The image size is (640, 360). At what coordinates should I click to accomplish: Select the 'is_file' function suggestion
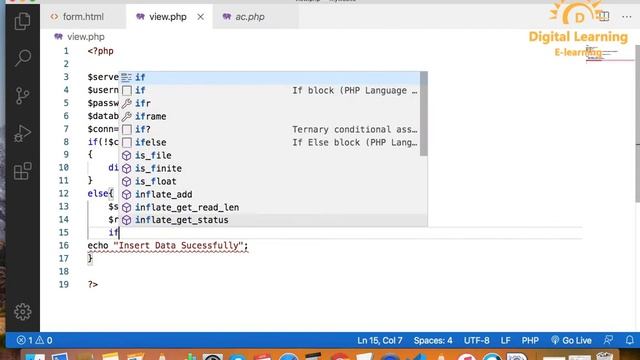tap(270, 156)
